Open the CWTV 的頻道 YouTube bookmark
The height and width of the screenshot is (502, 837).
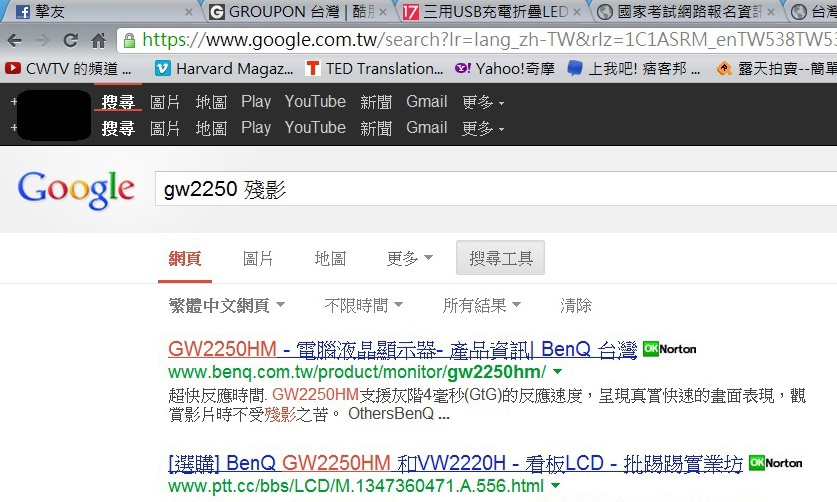coord(68,68)
